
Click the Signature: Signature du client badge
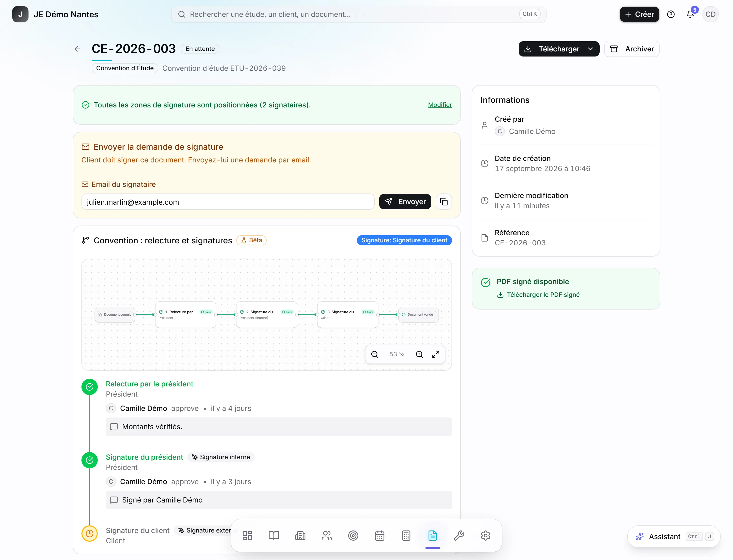[404, 240]
